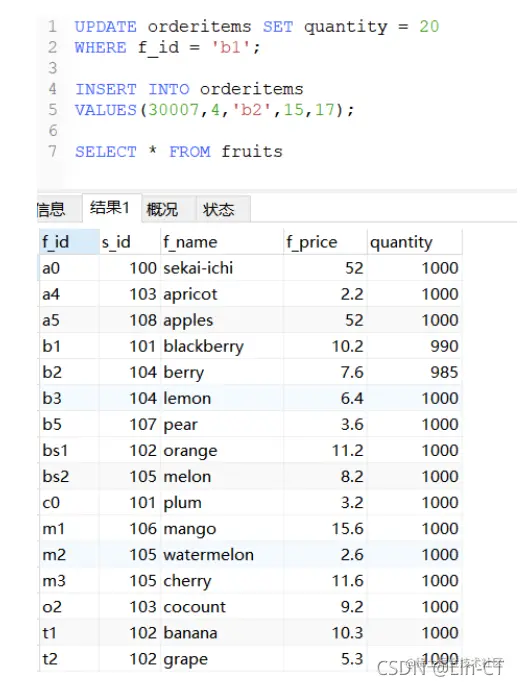The image size is (520, 686).
Task: Select the 'orange' cell
Action: pos(222,450)
